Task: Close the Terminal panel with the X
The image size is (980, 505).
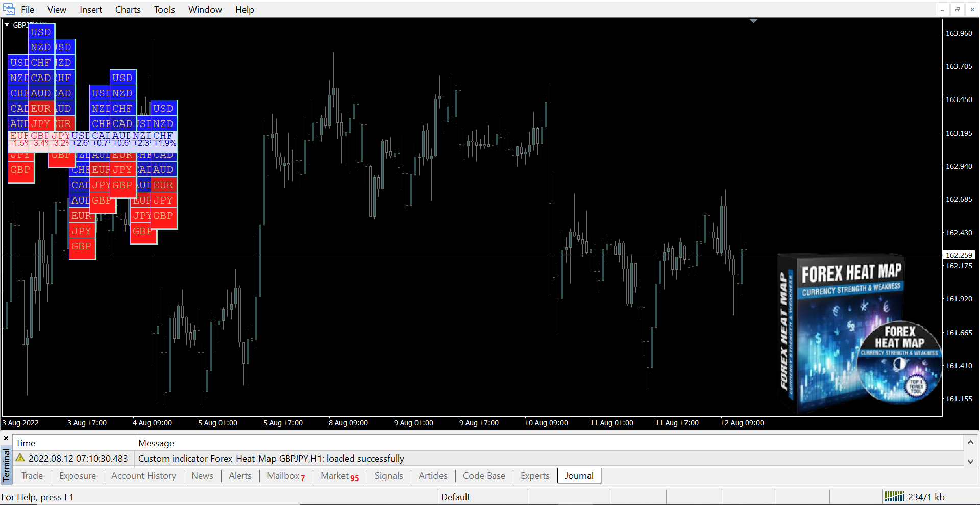Action: coord(6,438)
